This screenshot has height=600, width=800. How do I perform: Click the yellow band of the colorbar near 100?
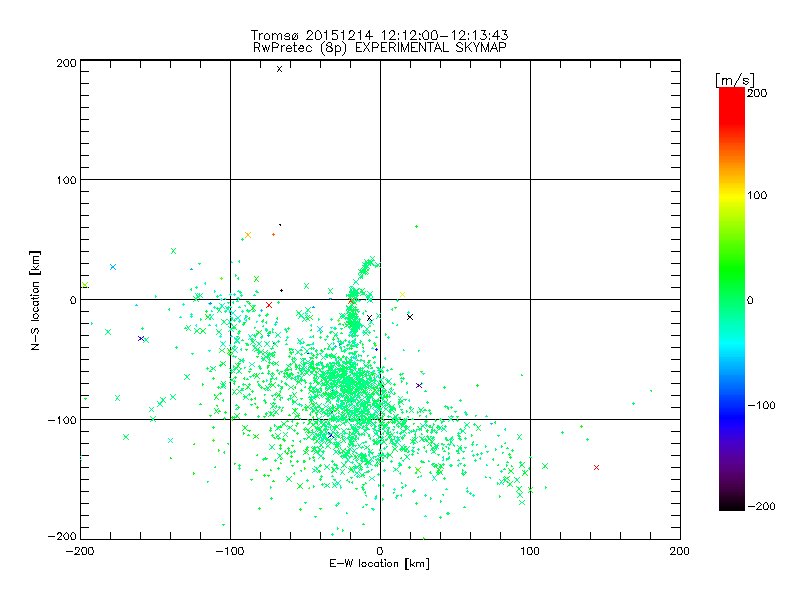(732, 195)
